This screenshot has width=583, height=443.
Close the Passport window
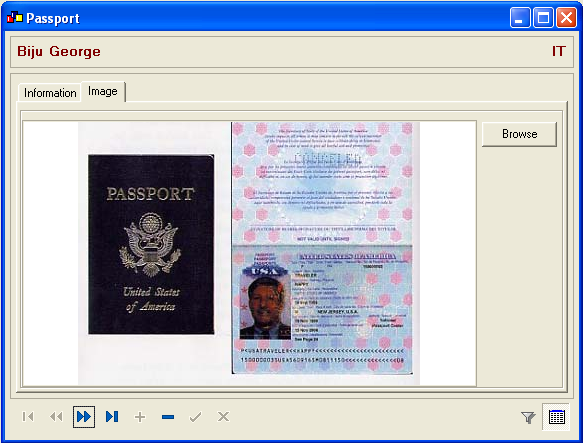(x=566, y=17)
